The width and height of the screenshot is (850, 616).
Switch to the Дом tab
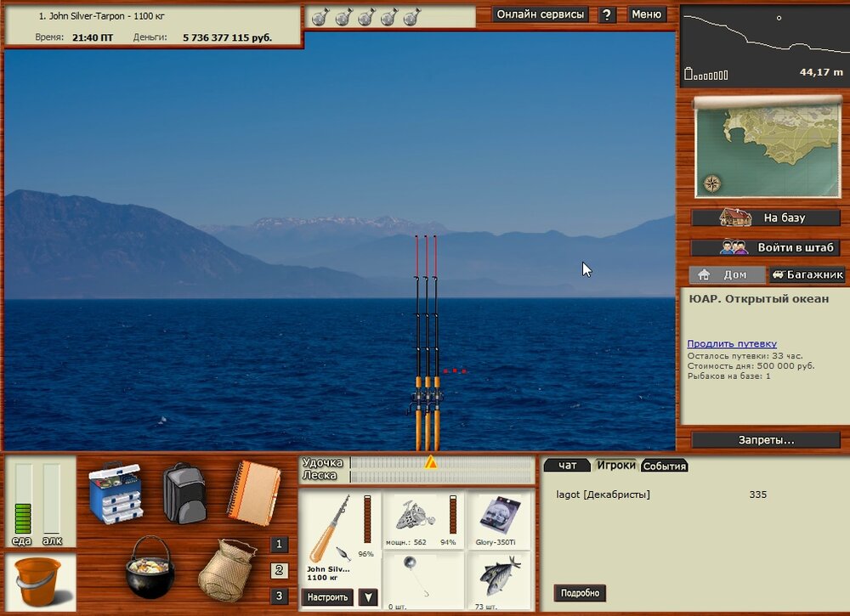[x=728, y=274]
